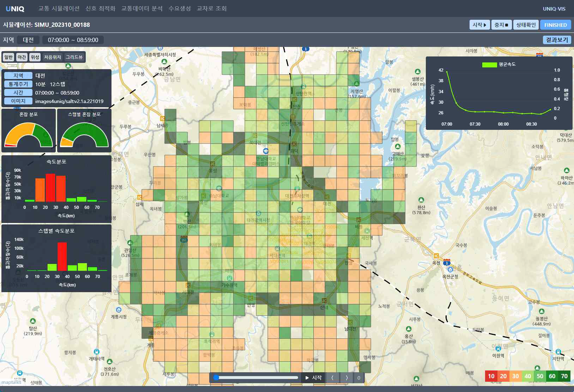574x392 pixels.
Task: Click the maptalks attribution link
Action: click(x=11, y=382)
